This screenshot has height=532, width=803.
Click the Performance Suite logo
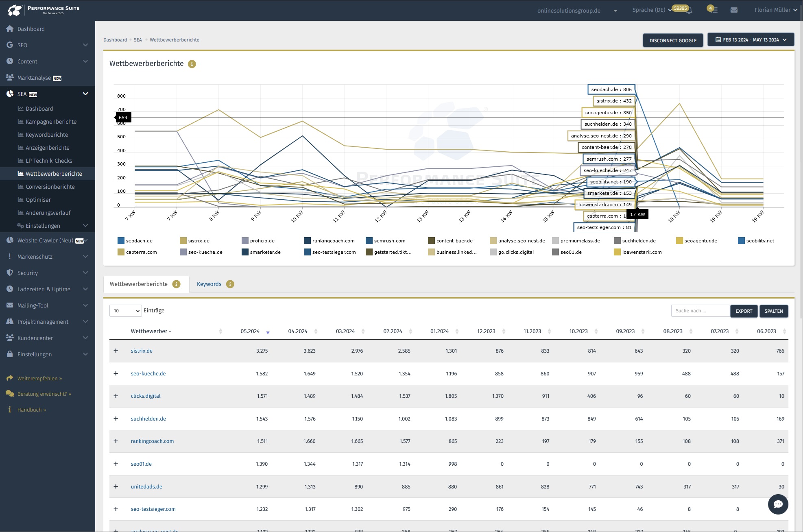point(44,10)
